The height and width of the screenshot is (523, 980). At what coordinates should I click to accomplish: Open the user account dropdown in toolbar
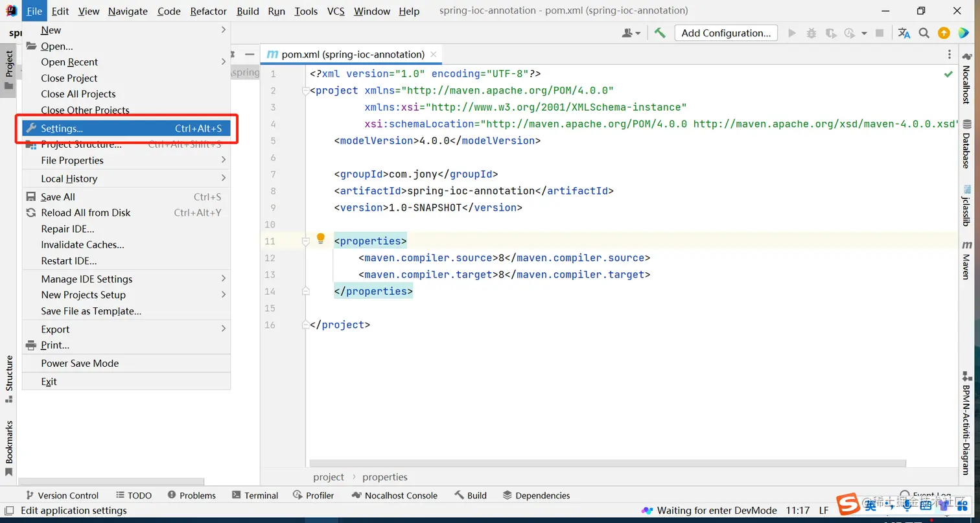[x=631, y=33]
